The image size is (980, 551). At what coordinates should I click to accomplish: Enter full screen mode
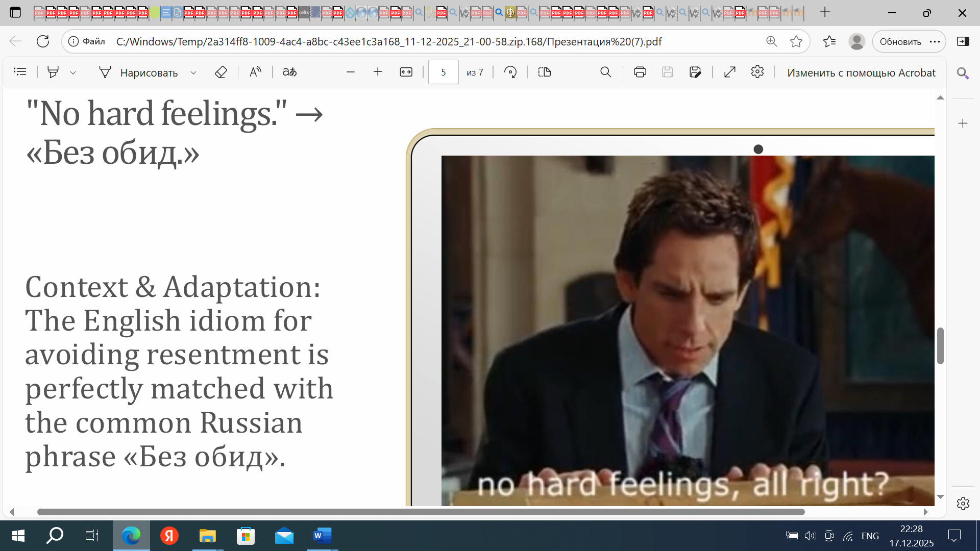(x=730, y=72)
